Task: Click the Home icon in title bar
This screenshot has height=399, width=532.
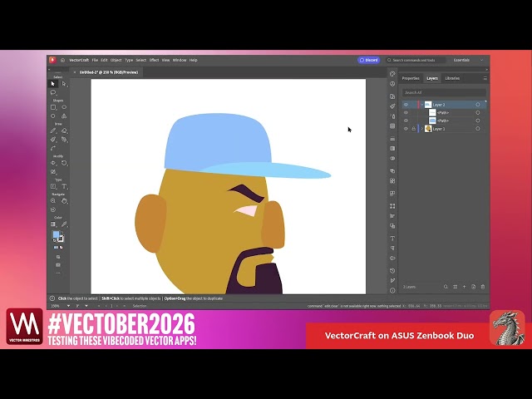Action: [x=63, y=60]
